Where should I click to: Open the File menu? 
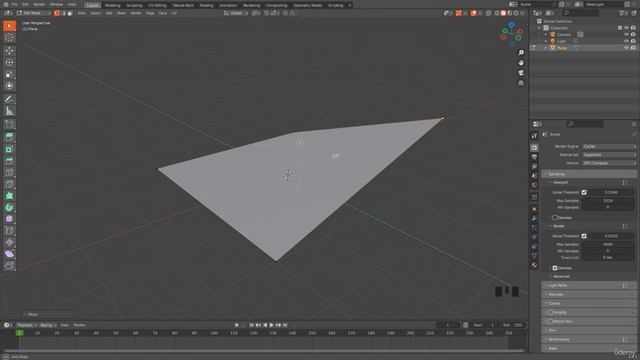coord(15,4)
